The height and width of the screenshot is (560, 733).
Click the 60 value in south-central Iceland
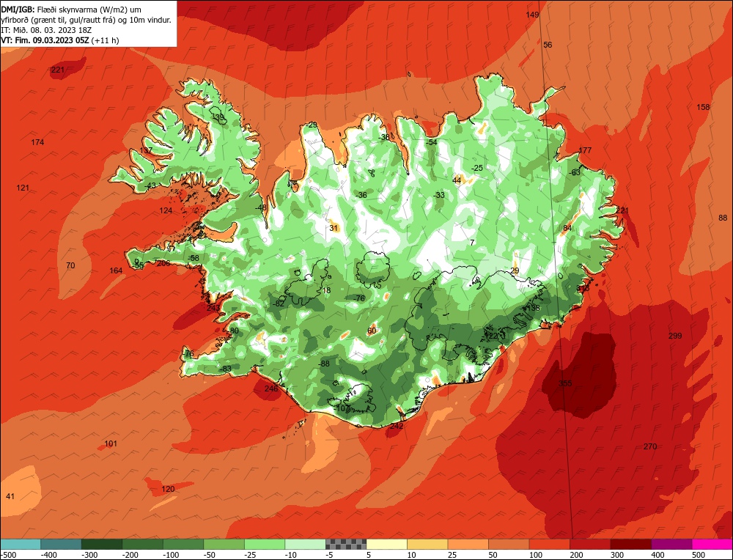pyautogui.click(x=372, y=331)
